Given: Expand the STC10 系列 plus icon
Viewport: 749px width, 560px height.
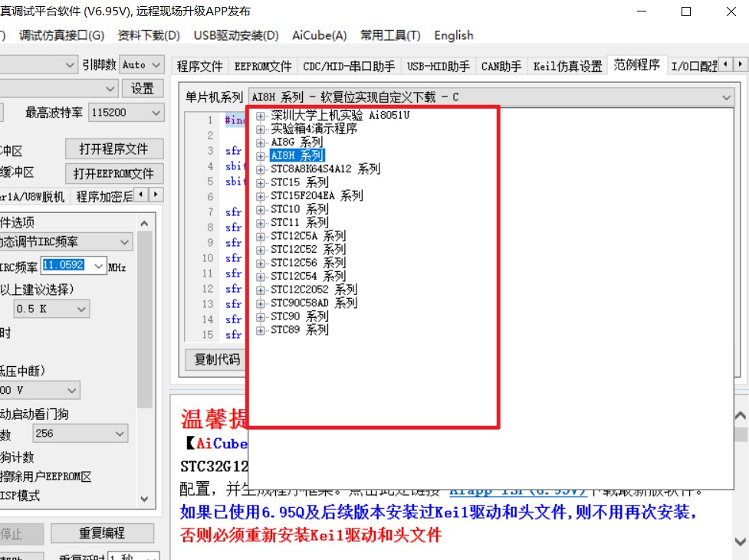Looking at the screenshot, I should point(261,210).
